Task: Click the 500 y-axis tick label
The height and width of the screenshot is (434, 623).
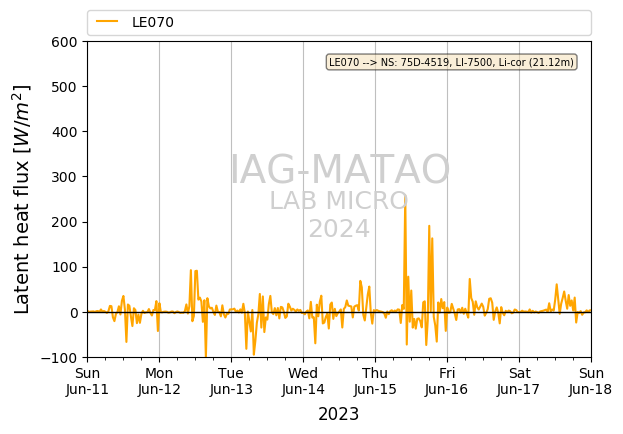Action: point(64,87)
